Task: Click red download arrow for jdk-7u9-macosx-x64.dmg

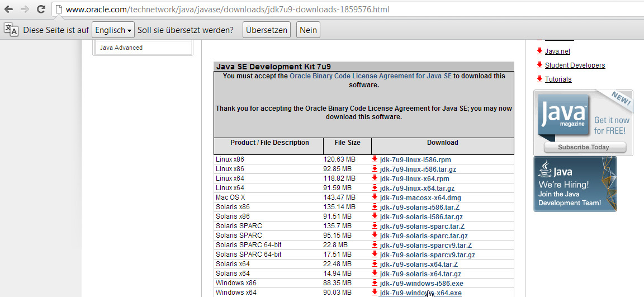Action: coord(375,197)
